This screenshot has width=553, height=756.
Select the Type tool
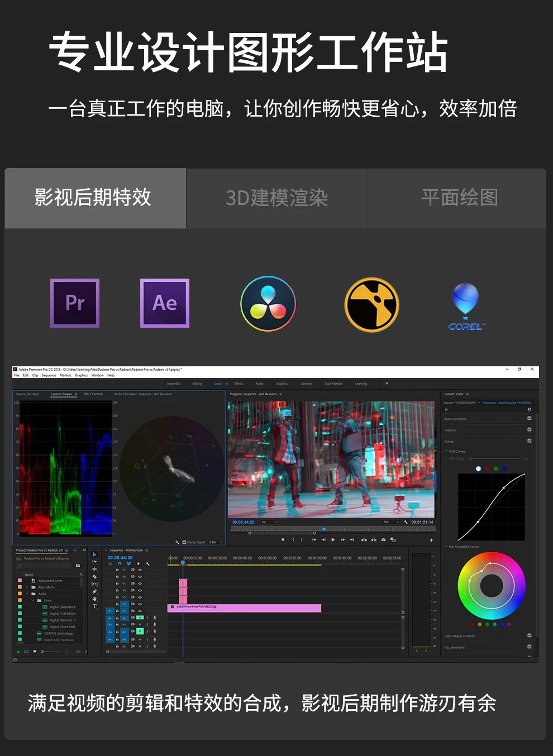pyautogui.click(x=94, y=606)
